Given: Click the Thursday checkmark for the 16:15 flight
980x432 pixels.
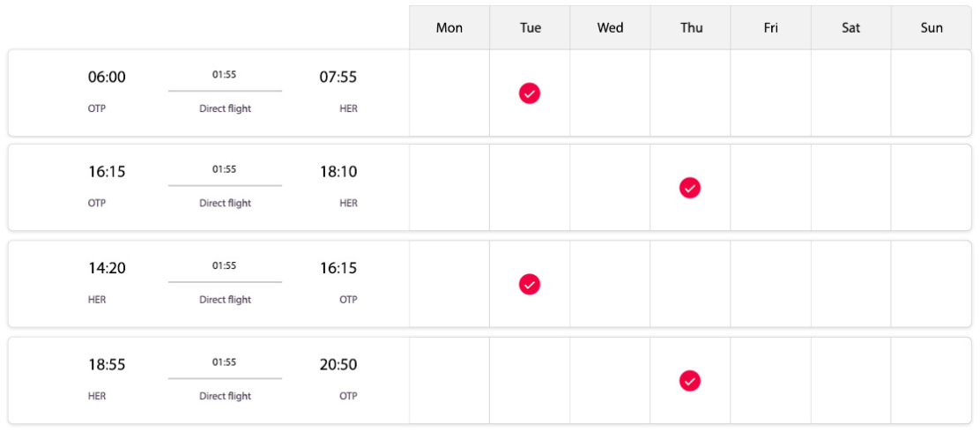Looking at the screenshot, I should [x=690, y=188].
